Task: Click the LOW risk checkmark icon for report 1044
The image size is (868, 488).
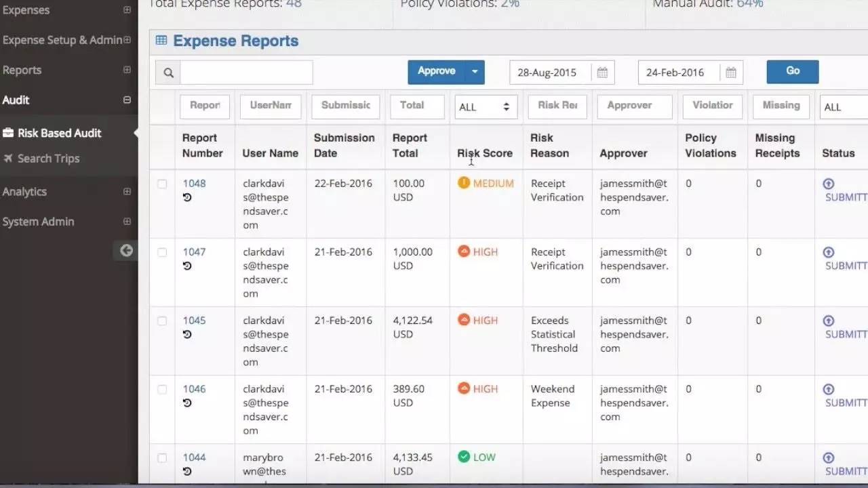Action: click(464, 457)
